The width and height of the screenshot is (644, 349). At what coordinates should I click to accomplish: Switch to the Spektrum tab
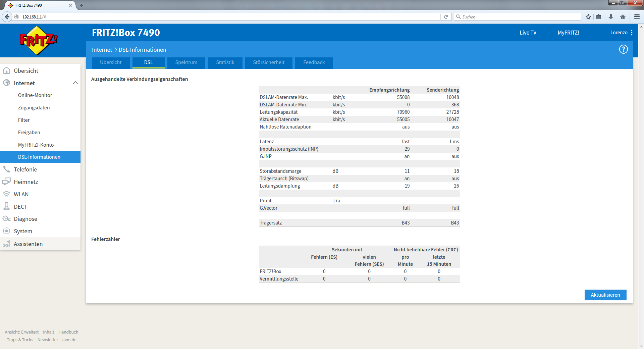[186, 63]
